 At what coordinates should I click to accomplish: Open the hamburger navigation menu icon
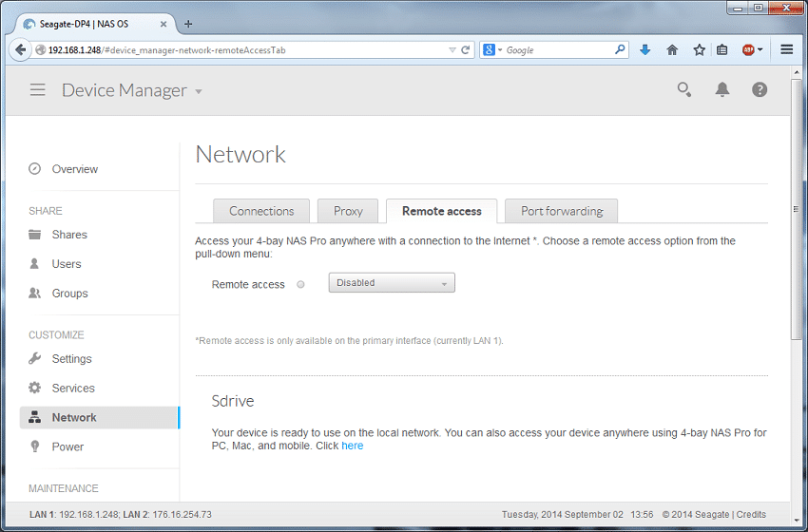point(38,90)
